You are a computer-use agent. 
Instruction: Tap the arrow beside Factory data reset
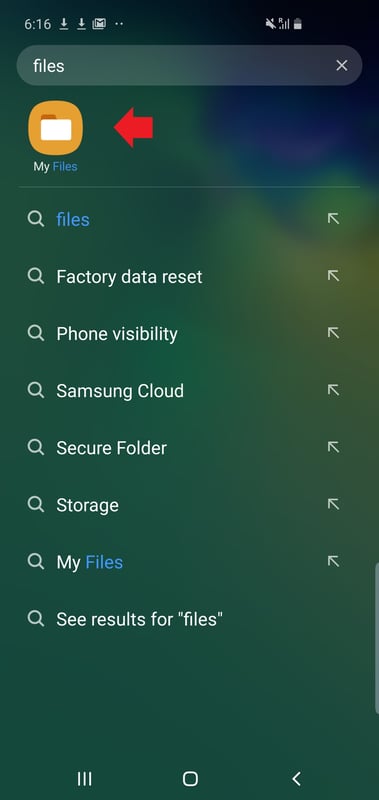point(333,277)
